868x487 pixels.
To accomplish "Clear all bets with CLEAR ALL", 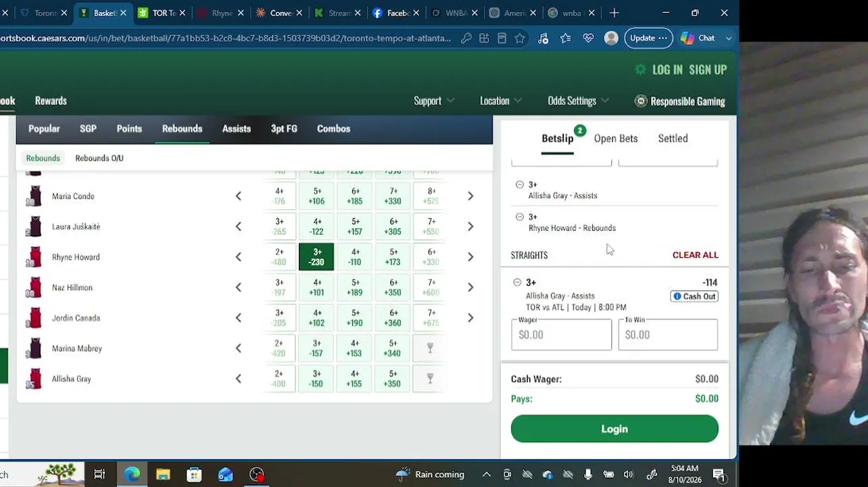I will point(696,255).
